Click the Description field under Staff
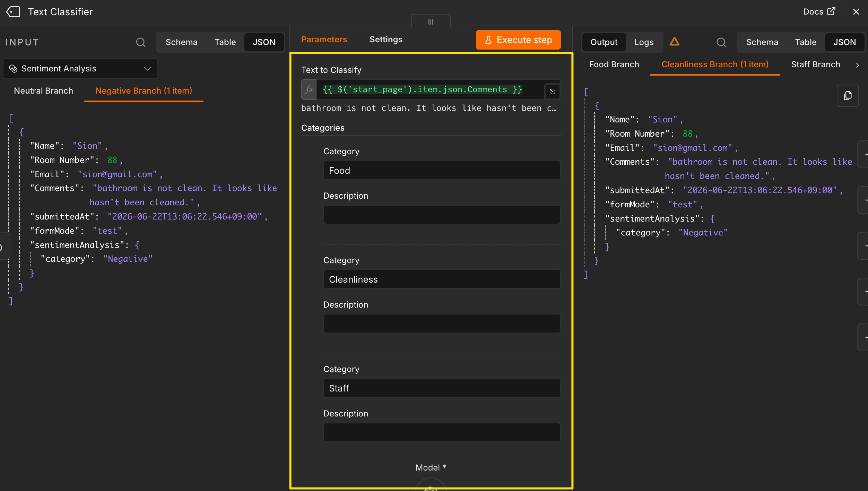This screenshot has height=491, width=868. coord(442,432)
